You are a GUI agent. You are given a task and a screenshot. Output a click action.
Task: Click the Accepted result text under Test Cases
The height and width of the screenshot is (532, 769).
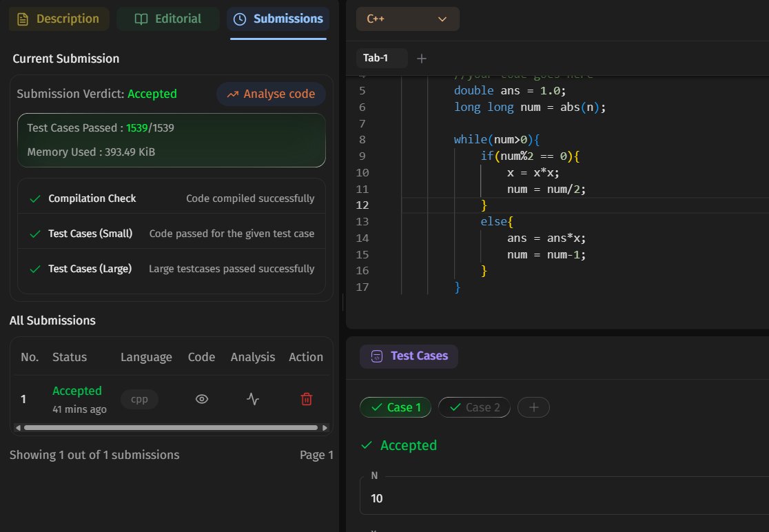408,445
